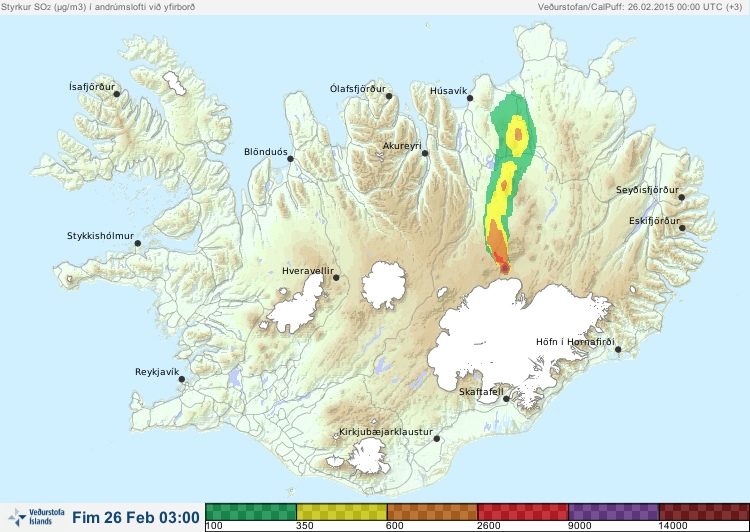The image size is (750, 532).
Task: Click the 'Hveravellir' label text
Action: 308,271
